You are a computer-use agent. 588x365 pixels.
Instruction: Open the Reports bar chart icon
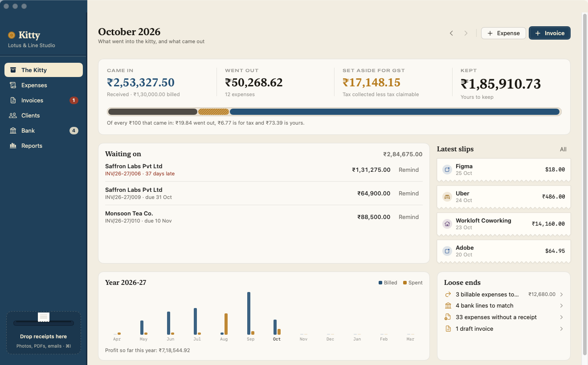13,146
